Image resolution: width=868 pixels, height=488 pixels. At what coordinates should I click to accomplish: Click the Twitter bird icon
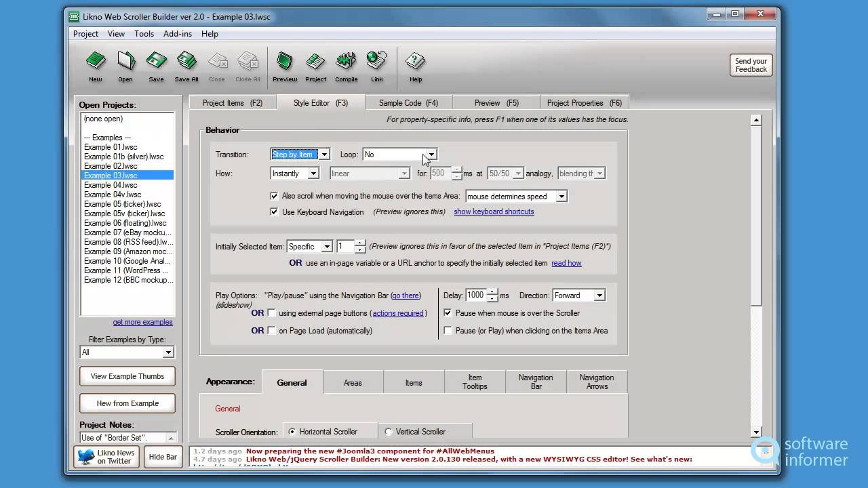pyautogui.click(x=85, y=456)
